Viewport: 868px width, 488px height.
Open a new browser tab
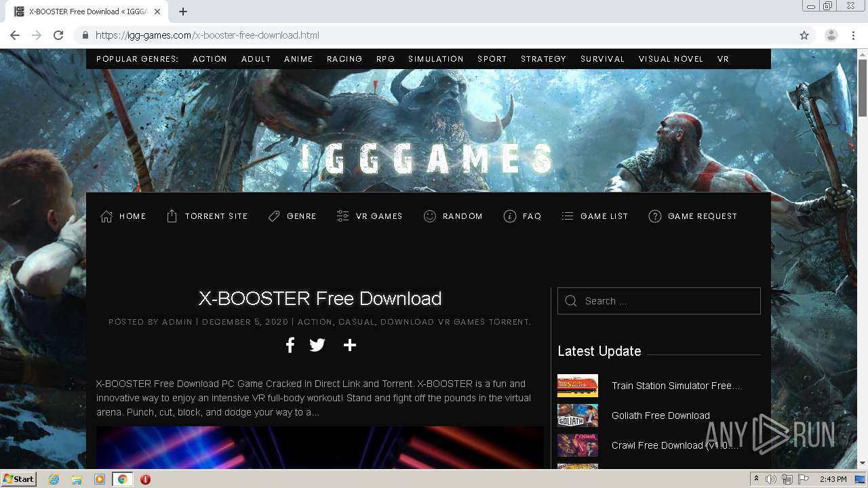pyautogui.click(x=183, y=12)
